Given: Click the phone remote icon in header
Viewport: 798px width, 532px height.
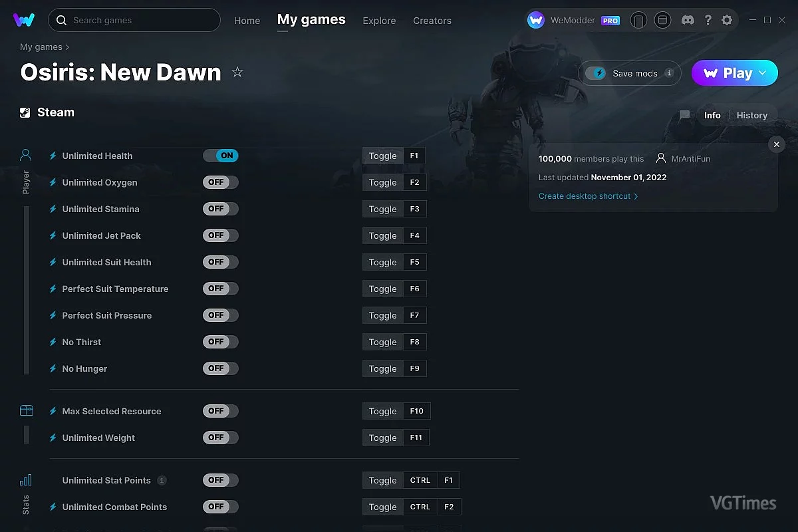Looking at the screenshot, I should 638,21.
